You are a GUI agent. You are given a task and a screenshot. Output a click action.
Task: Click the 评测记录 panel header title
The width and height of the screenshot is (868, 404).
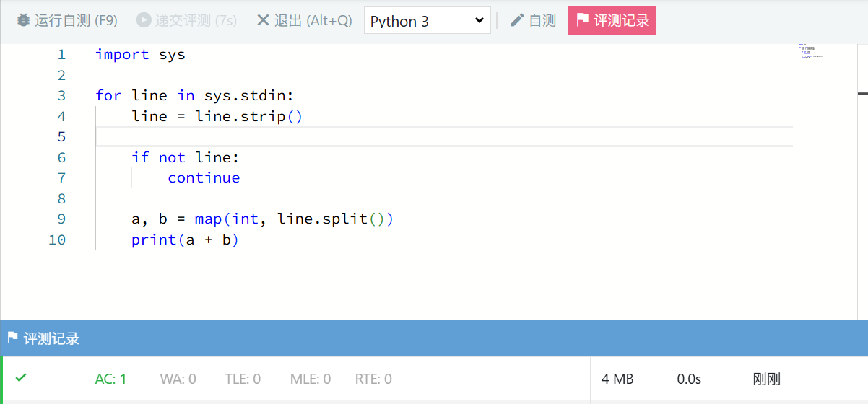pyautogui.click(x=51, y=338)
